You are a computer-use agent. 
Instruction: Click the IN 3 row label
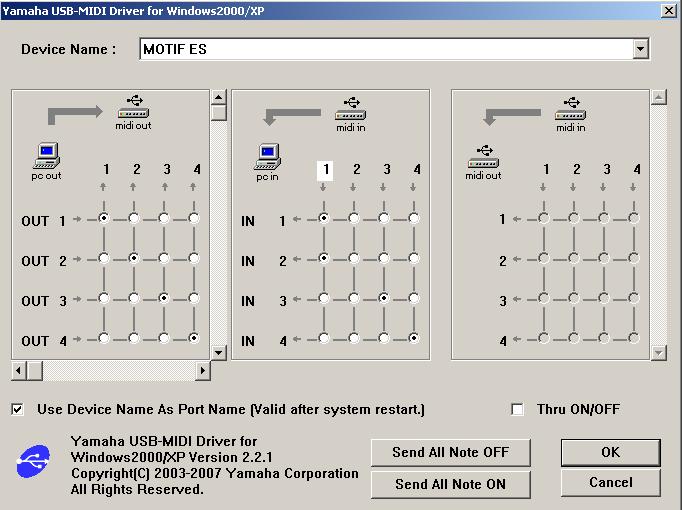click(x=264, y=301)
